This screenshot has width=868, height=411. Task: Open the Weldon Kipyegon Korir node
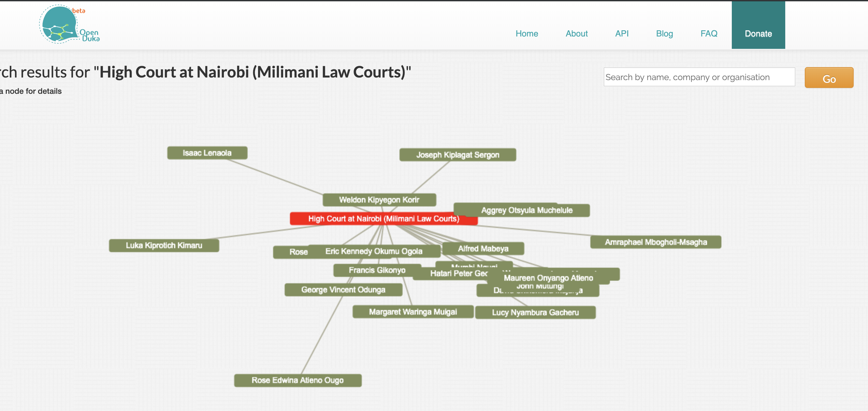[x=379, y=200]
